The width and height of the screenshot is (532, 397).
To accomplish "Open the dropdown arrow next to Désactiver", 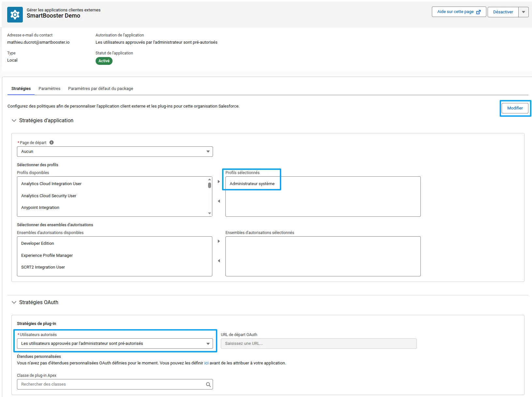I will coord(524,12).
